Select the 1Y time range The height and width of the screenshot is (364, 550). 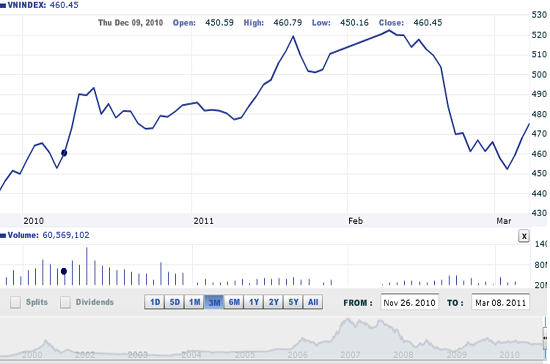(x=254, y=302)
